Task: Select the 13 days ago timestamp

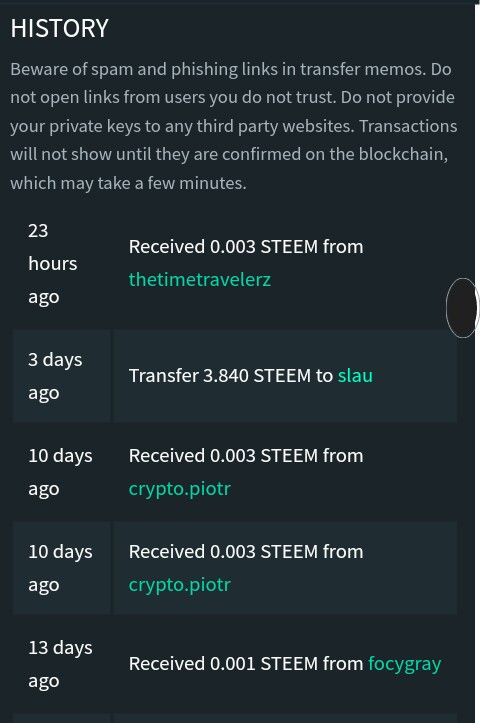Action: click(x=60, y=664)
